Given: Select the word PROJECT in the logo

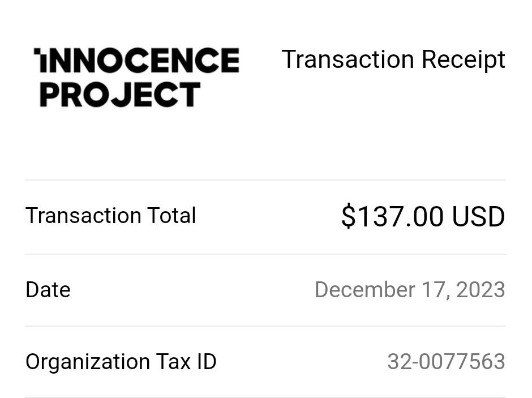Looking at the screenshot, I should 121,95.
